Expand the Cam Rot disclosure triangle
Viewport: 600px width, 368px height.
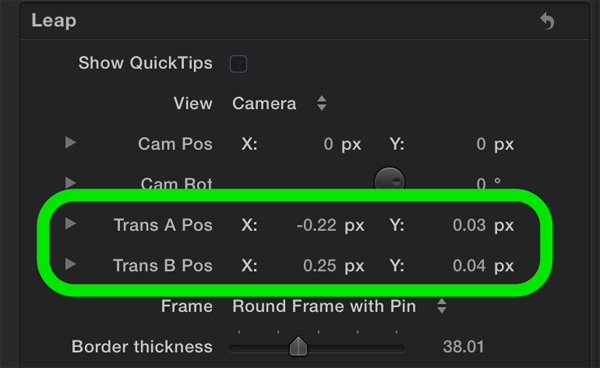(x=70, y=182)
